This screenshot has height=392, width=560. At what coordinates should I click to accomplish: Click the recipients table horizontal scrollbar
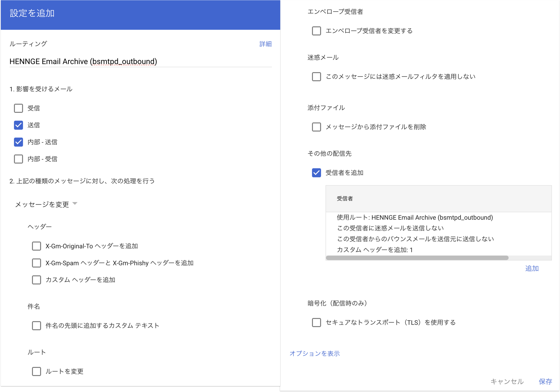(417, 258)
